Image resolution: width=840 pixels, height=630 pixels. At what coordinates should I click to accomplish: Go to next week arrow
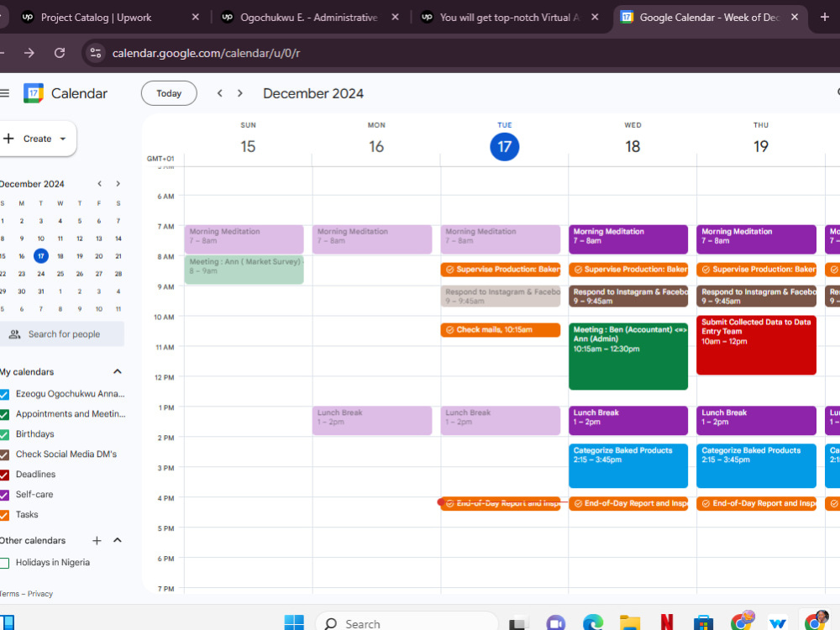click(240, 93)
